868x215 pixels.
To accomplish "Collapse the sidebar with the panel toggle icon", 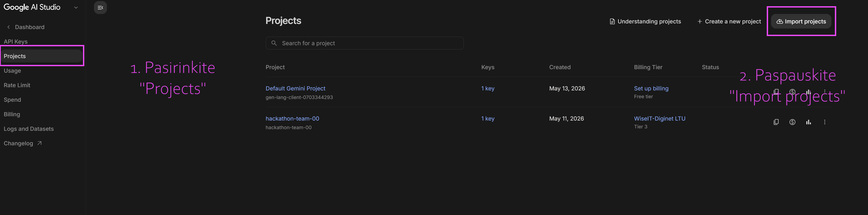I will [x=100, y=8].
